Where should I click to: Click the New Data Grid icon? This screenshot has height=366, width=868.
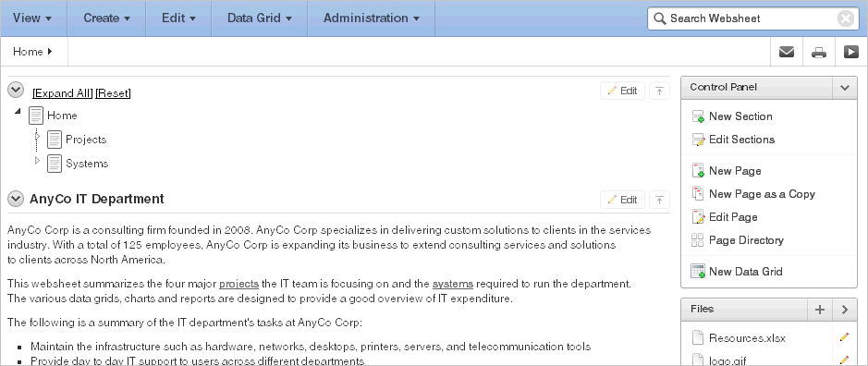pos(698,272)
